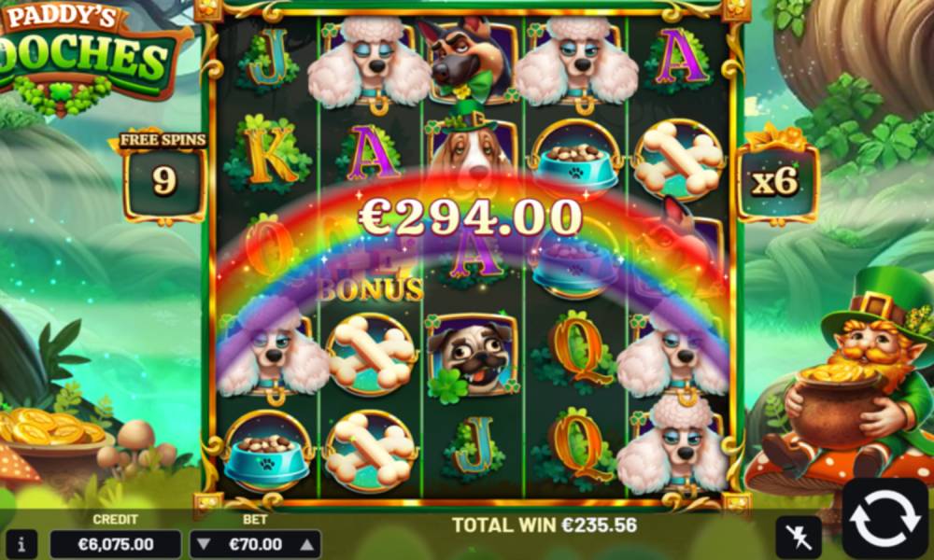Select the German shepherd symbol in top row
Image resolution: width=934 pixels, height=560 pixels.
[x=468, y=60]
